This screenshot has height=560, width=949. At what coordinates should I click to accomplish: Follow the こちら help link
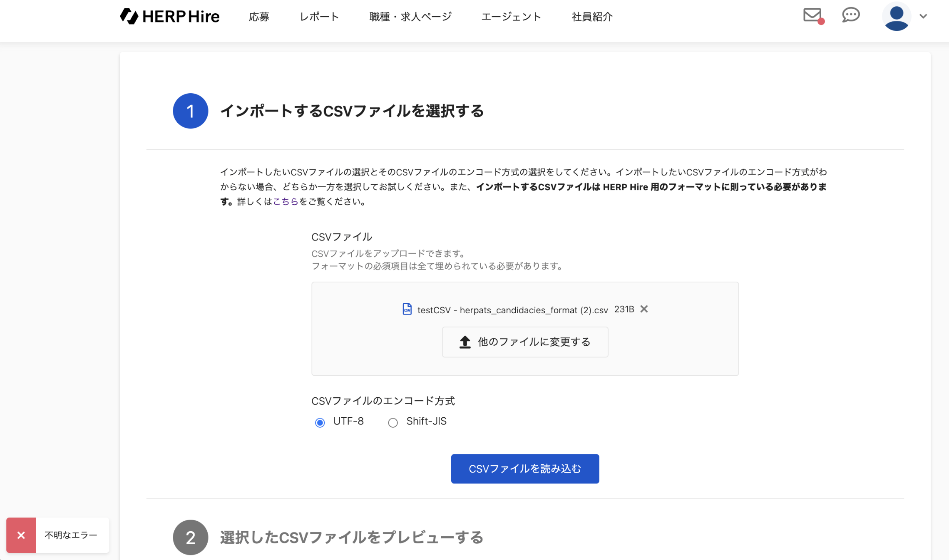click(286, 202)
